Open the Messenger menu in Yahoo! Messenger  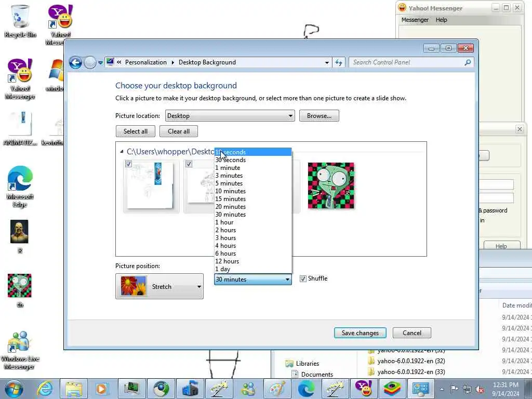pos(415,20)
